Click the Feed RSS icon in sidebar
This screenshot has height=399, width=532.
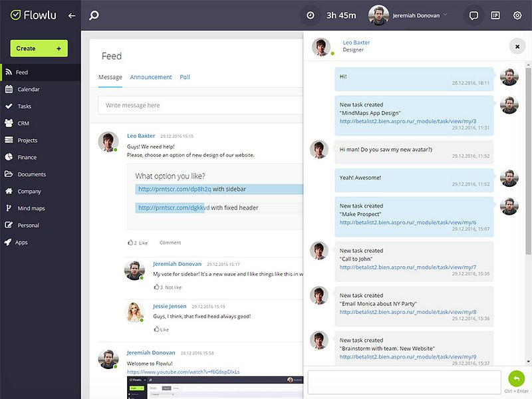[9, 72]
